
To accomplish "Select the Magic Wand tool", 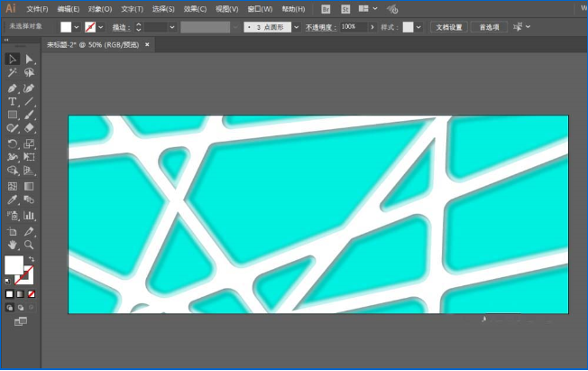I will (x=13, y=73).
